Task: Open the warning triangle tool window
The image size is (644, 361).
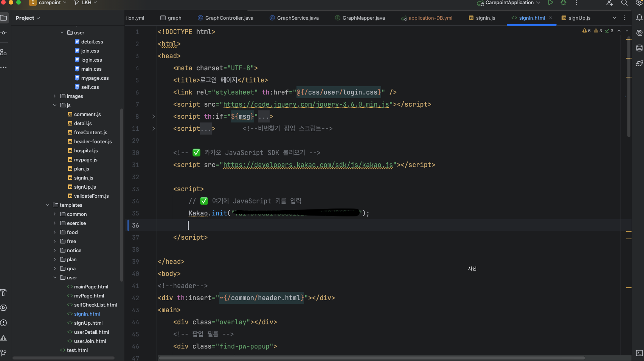Action: click(x=4, y=338)
